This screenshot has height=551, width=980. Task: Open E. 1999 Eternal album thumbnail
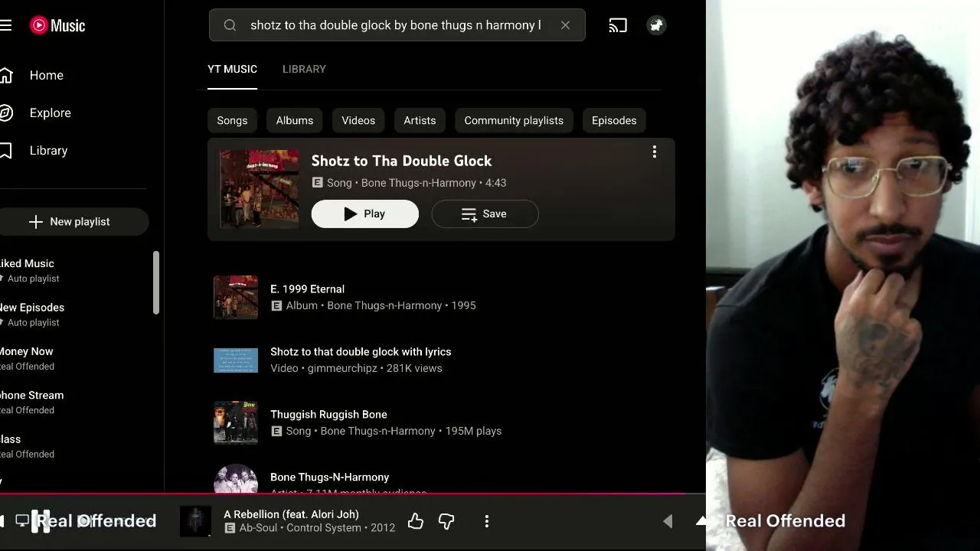[236, 297]
